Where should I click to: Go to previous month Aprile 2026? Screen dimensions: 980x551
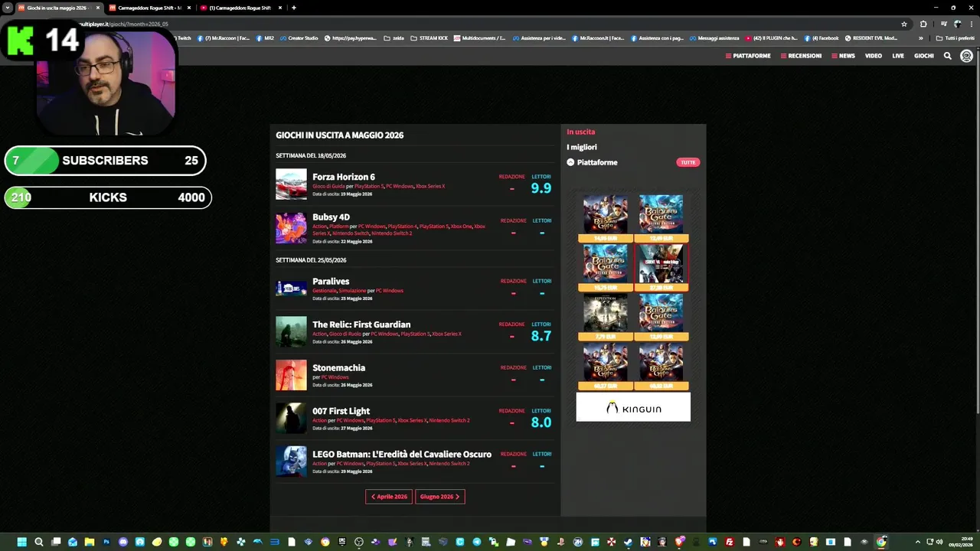pos(389,497)
